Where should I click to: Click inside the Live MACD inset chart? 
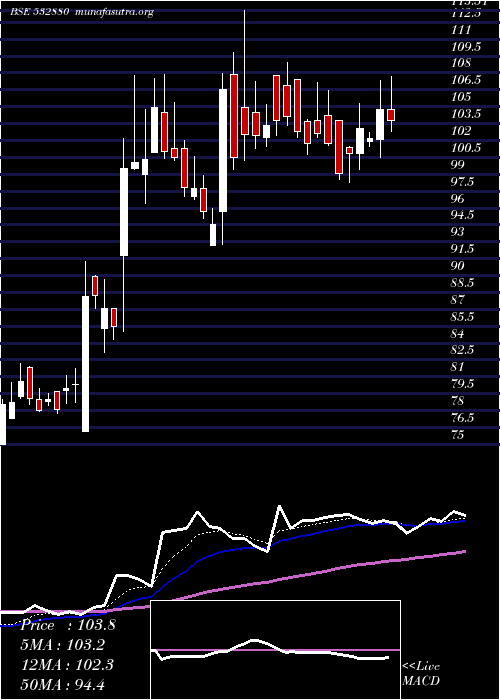point(275,650)
